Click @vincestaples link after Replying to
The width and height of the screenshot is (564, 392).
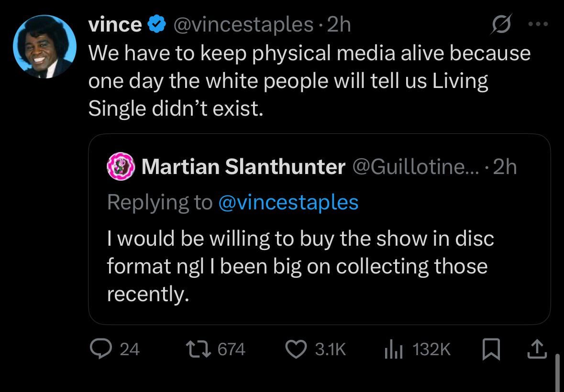[288, 202]
